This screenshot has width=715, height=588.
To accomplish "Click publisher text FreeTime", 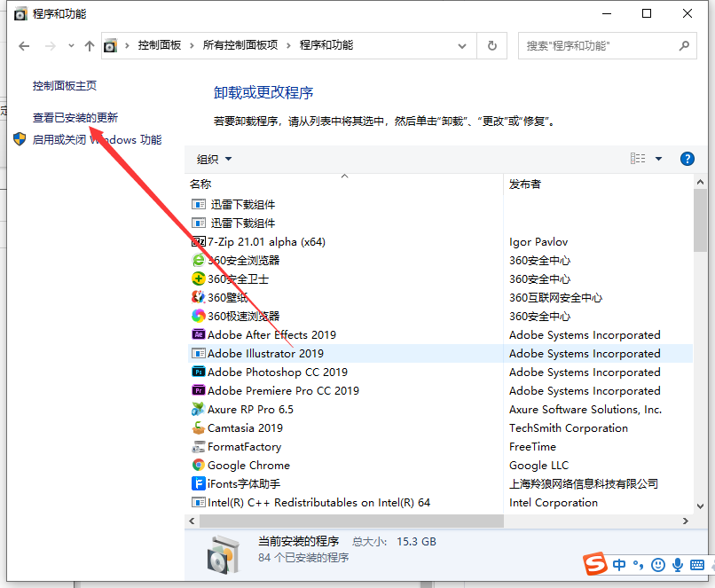I will click(532, 447).
